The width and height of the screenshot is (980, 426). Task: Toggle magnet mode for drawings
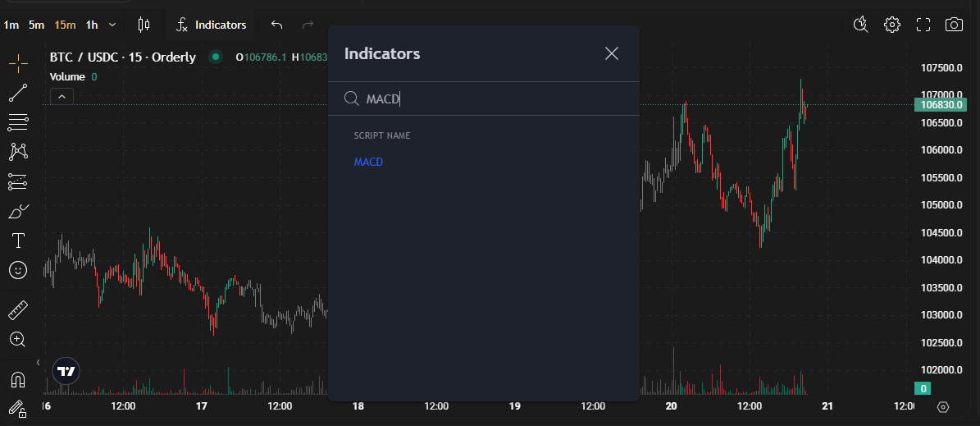(x=18, y=379)
